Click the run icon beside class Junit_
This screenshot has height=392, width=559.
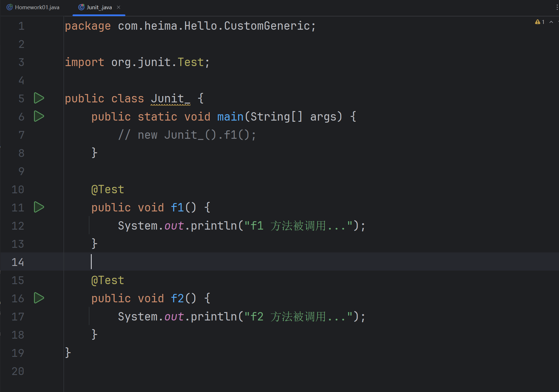(39, 98)
